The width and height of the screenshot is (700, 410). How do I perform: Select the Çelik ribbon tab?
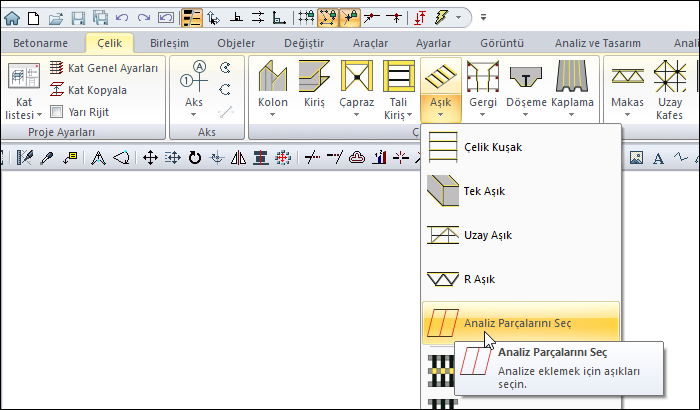click(x=109, y=43)
